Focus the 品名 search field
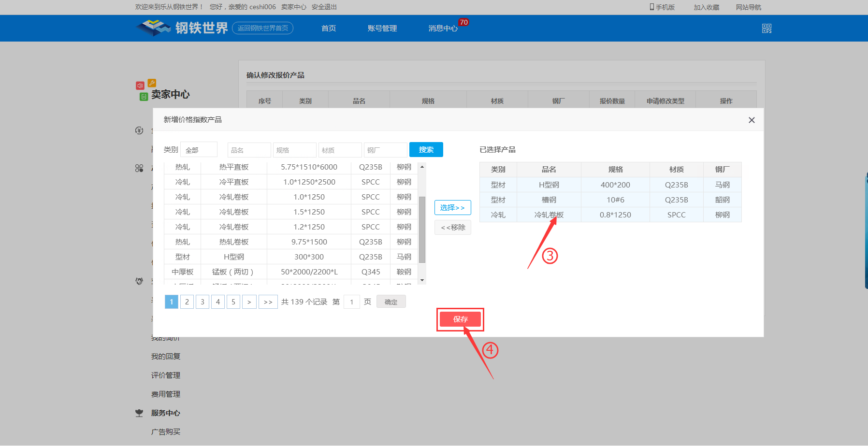This screenshot has height=446, width=868. tap(249, 150)
